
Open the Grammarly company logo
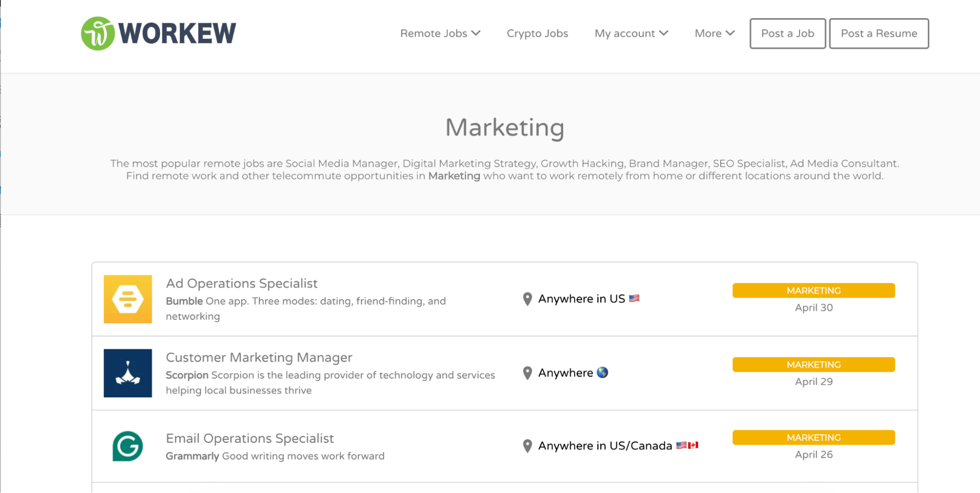128,446
